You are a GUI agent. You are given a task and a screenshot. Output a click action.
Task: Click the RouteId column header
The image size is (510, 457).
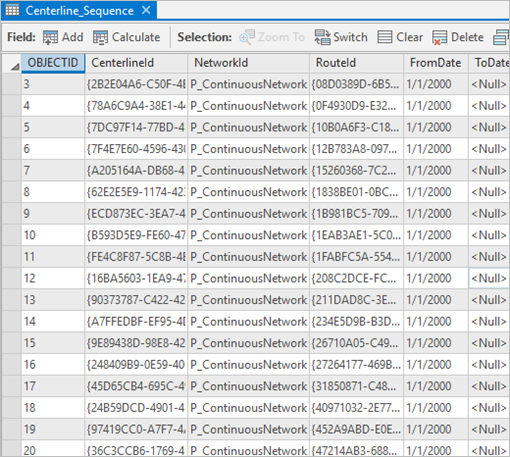356,63
